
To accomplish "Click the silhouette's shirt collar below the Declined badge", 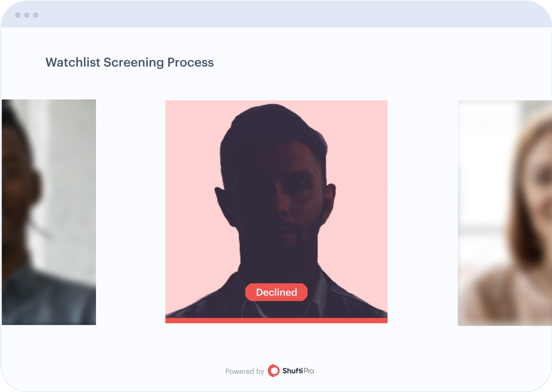I will (x=276, y=309).
